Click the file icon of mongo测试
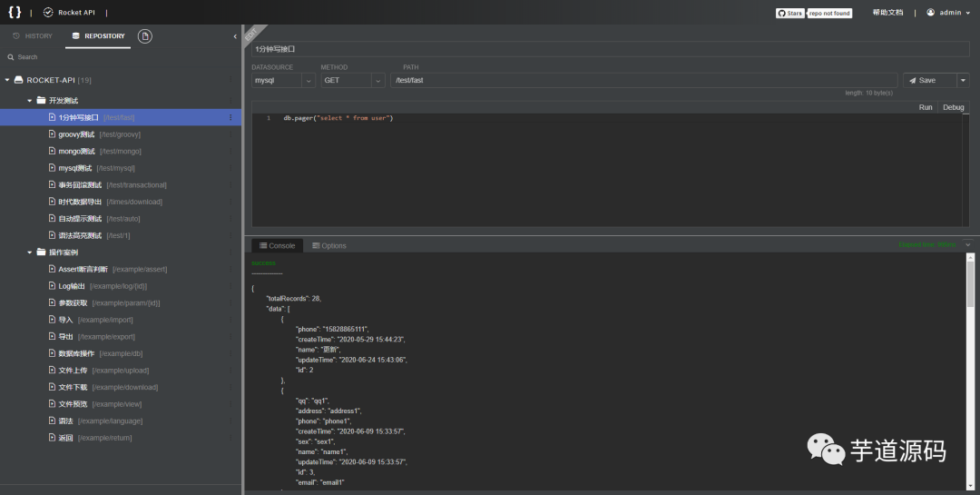This screenshot has height=495, width=980. [x=53, y=151]
